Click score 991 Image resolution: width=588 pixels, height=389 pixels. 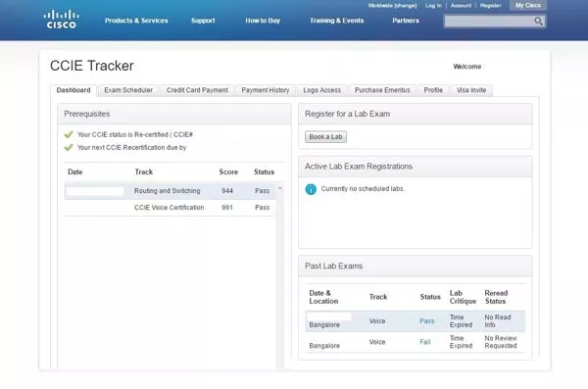click(227, 208)
